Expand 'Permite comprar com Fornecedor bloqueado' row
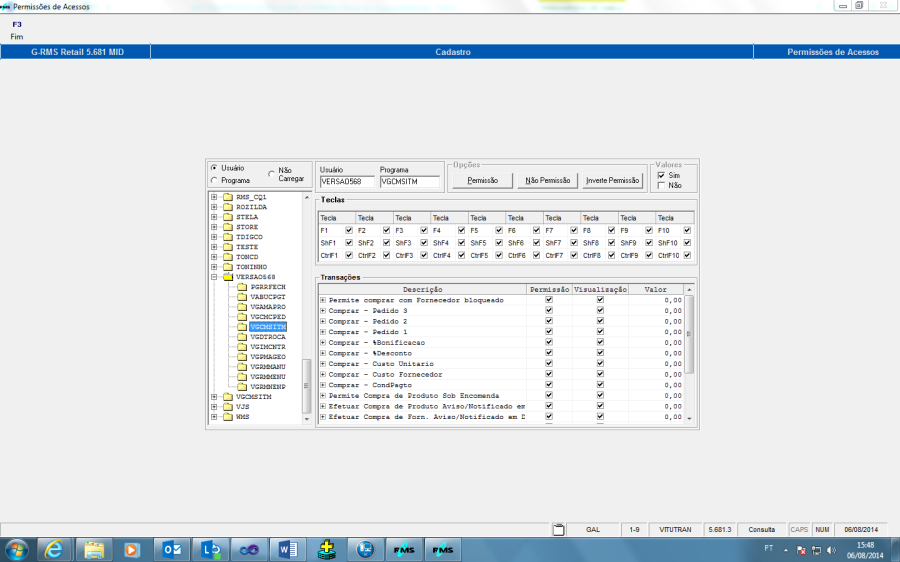Screen dimensions: 900x562 [x=323, y=300]
